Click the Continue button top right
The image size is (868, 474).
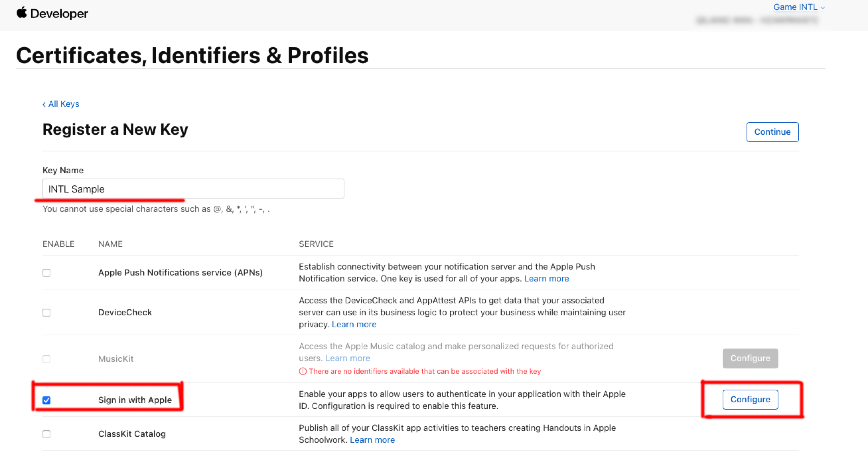(x=772, y=131)
